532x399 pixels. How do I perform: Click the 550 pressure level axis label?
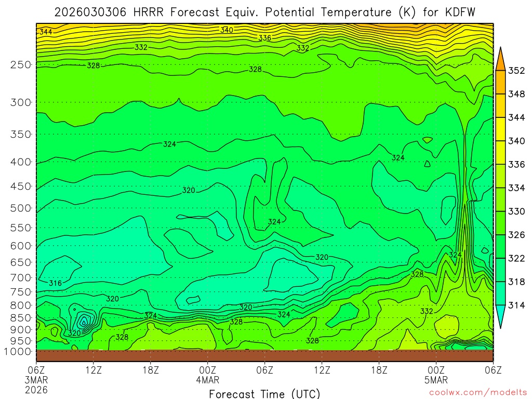tap(21, 228)
